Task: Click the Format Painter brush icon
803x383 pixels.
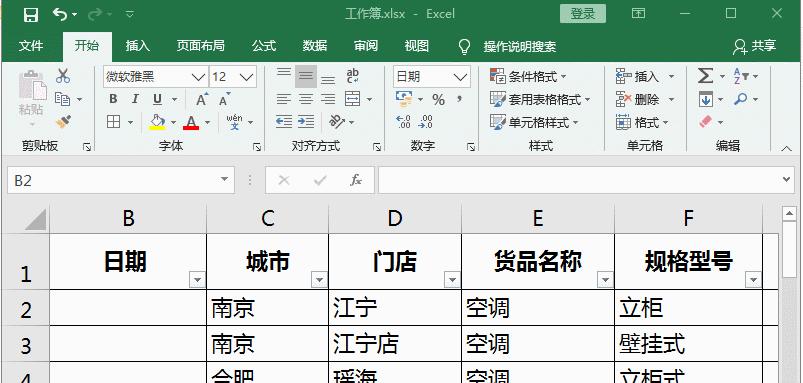Action: click(x=64, y=121)
